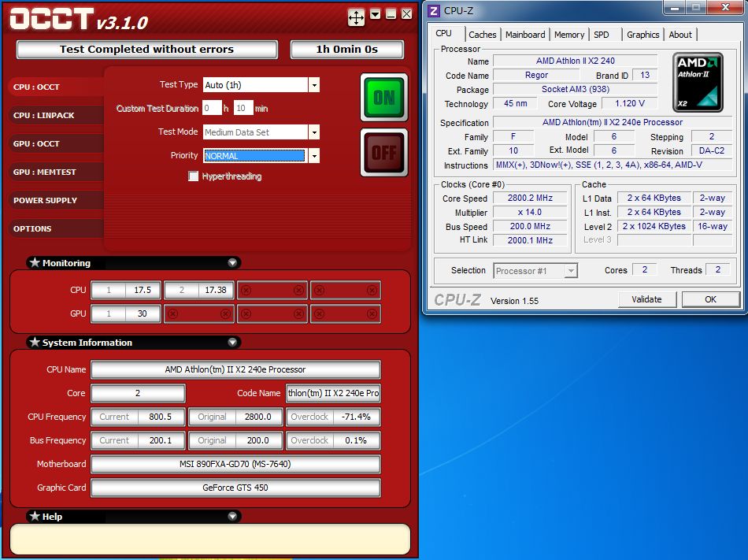Click the GPU 1 reading 30

[x=143, y=313]
